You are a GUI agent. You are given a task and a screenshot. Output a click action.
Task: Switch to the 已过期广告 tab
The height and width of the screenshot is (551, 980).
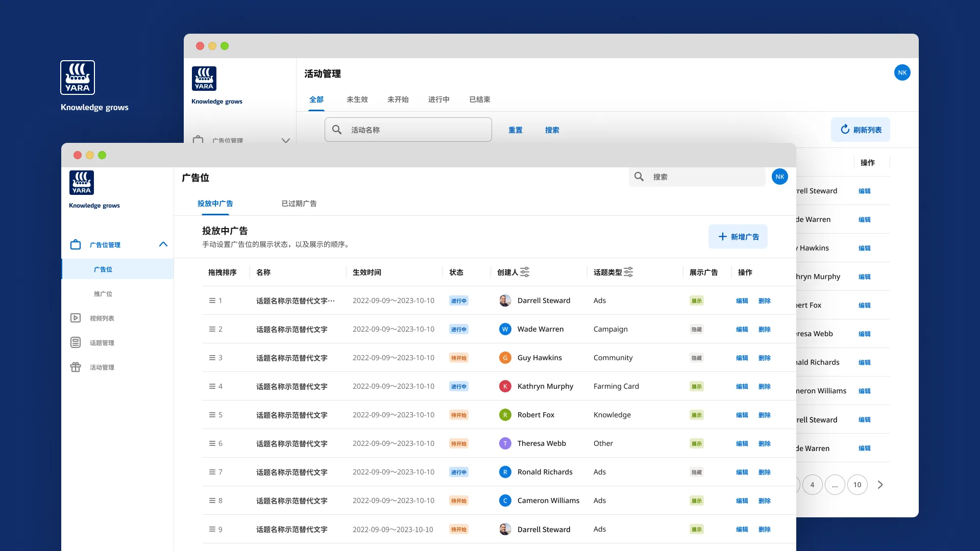(299, 204)
